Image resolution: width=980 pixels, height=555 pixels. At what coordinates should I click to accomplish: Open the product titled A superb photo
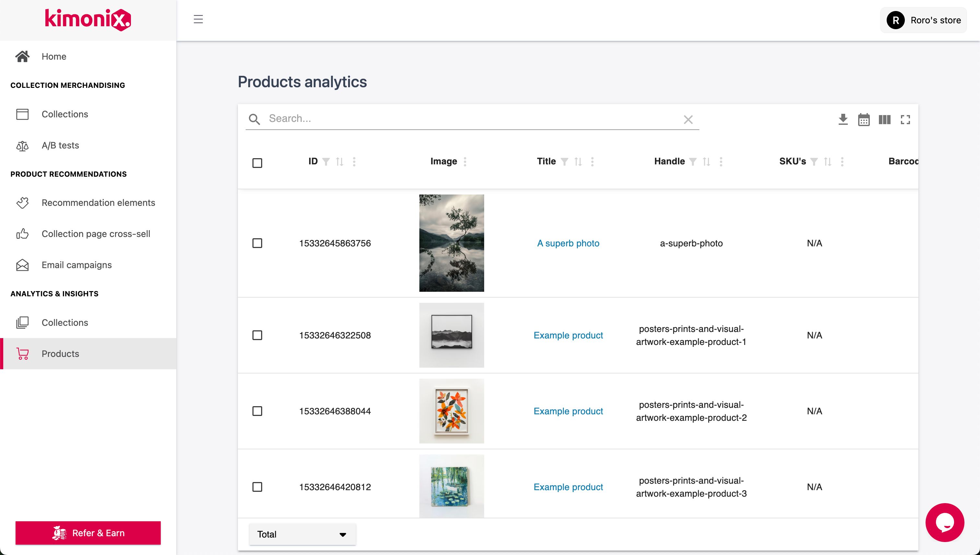[568, 243]
